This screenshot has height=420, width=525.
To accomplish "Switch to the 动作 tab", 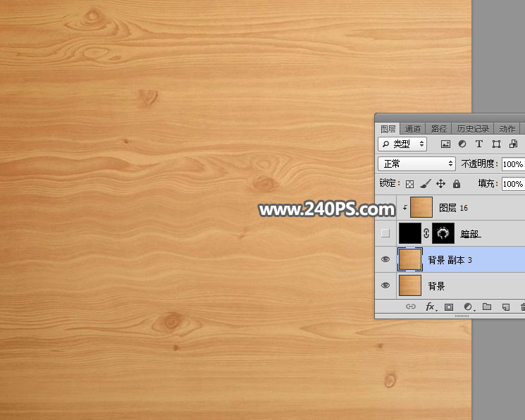I will (x=507, y=129).
